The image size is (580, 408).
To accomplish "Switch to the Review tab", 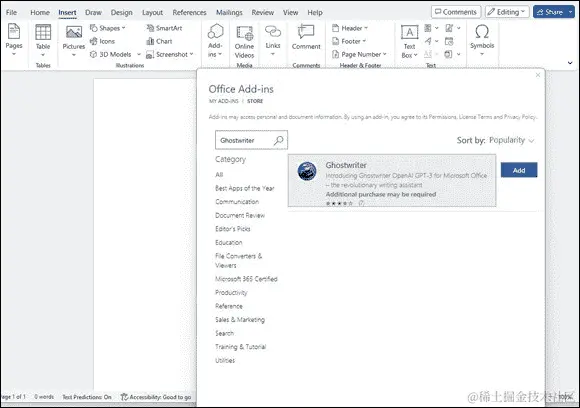I will (x=263, y=12).
